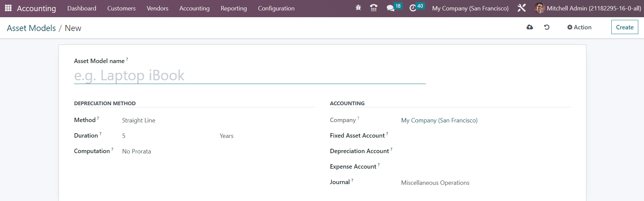
Task: Open the messages chat icon
Action: pyautogui.click(x=391, y=8)
